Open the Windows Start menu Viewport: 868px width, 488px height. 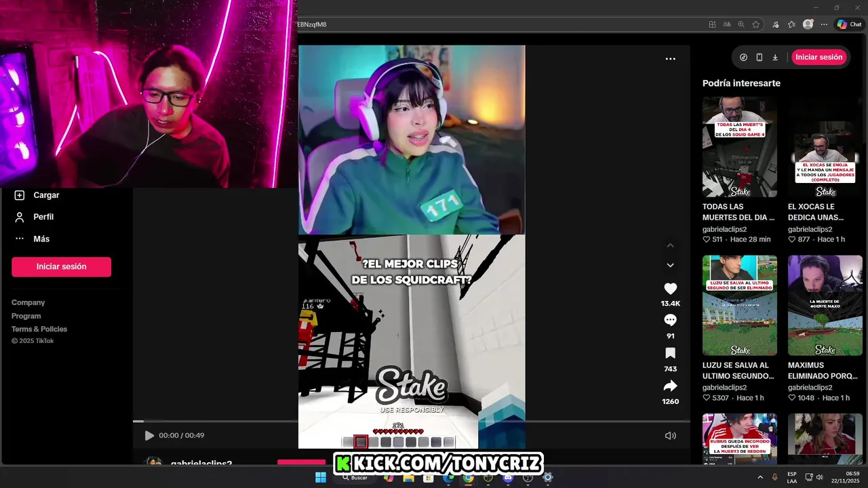point(321,477)
